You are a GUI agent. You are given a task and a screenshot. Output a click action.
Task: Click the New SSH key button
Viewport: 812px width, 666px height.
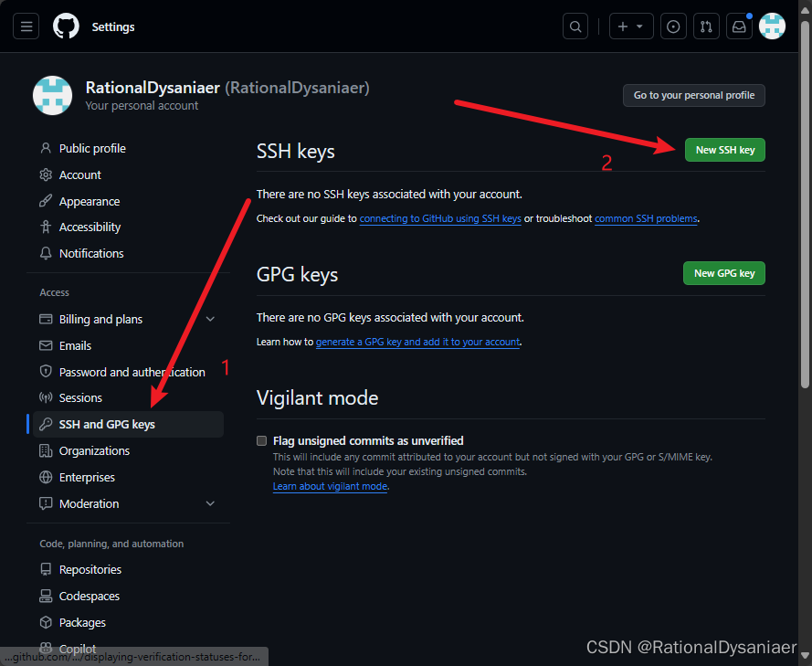coord(725,150)
